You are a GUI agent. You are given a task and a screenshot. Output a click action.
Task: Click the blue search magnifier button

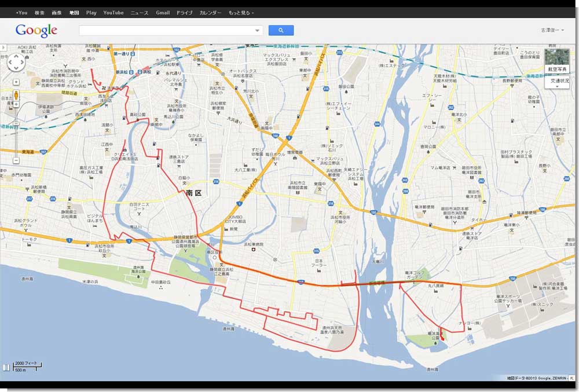pyautogui.click(x=281, y=30)
